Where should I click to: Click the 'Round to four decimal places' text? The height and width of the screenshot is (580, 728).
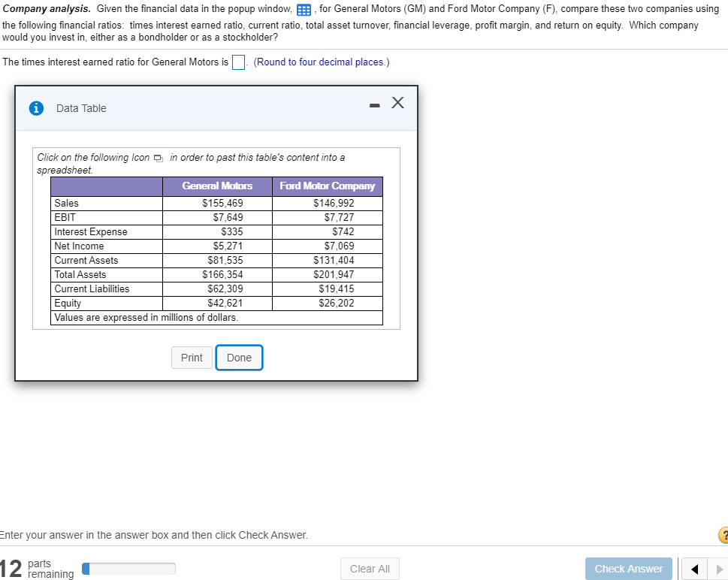pyautogui.click(x=322, y=62)
